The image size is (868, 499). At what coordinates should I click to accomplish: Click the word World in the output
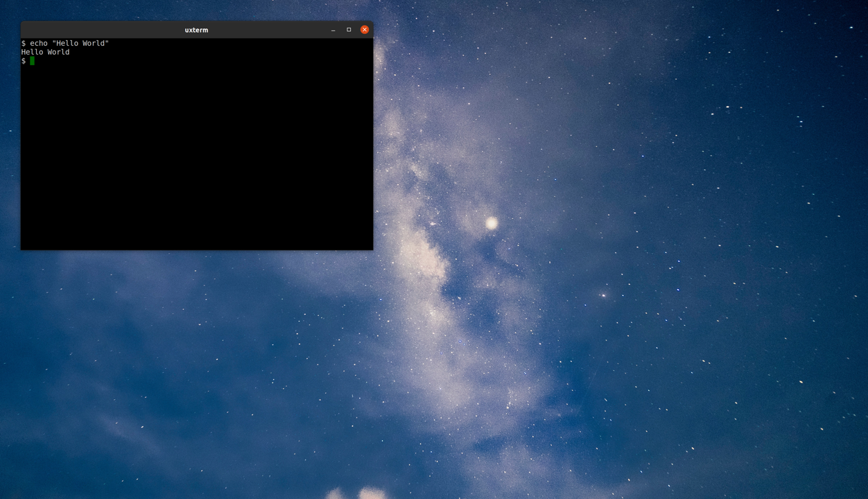click(58, 52)
